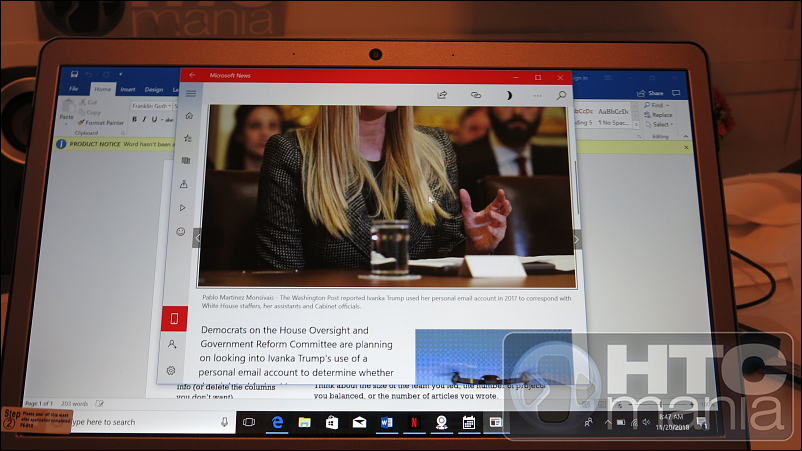Redo the action in Word title bar
802x451 pixels.
click(x=106, y=74)
